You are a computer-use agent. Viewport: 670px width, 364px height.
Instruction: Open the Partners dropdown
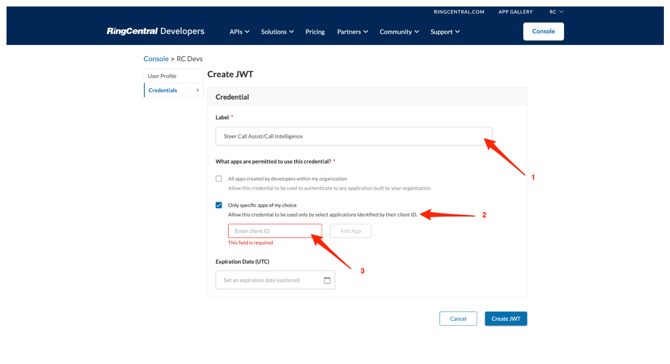[x=353, y=32]
